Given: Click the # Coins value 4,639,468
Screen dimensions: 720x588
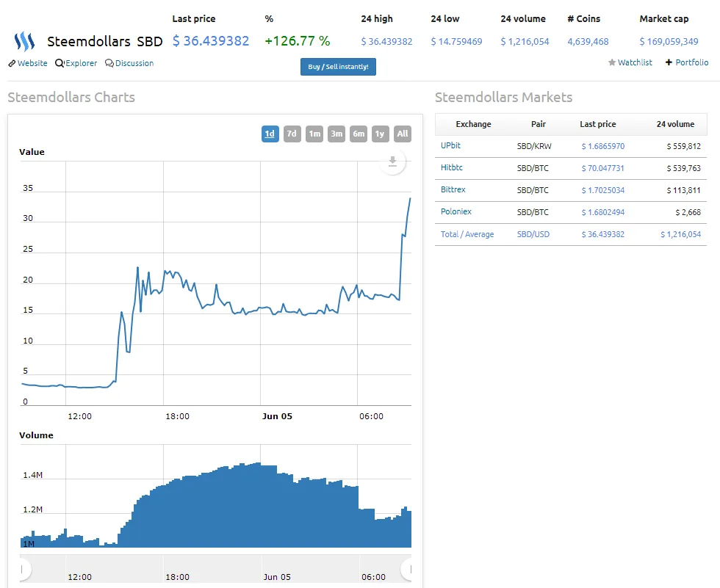Looking at the screenshot, I should 588,42.
